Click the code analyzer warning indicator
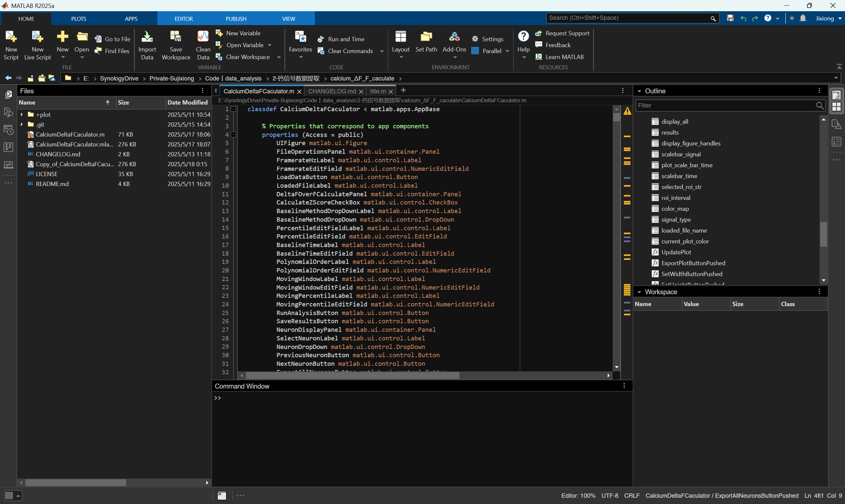Viewport: 845px width, 504px height. click(x=627, y=111)
